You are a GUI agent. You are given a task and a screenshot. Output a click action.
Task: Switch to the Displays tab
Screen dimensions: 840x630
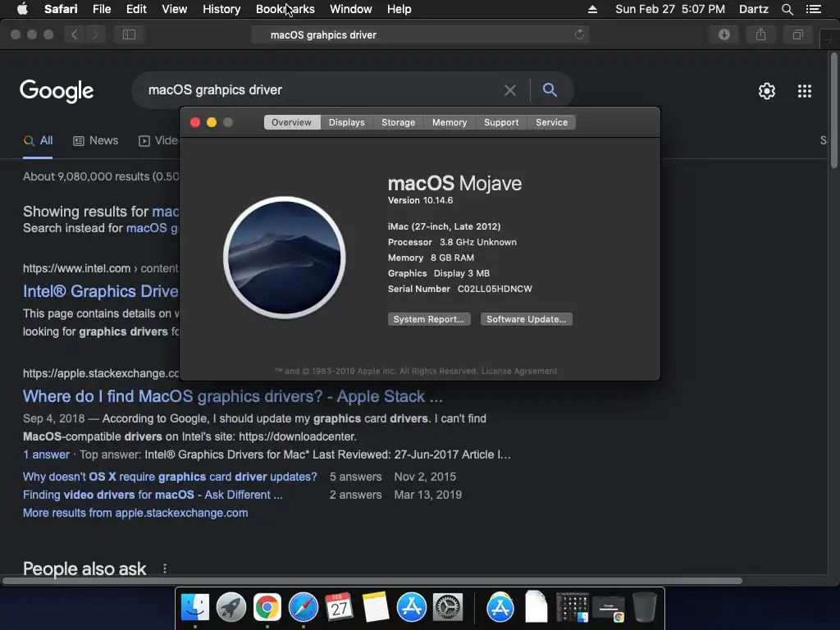point(347,122)
